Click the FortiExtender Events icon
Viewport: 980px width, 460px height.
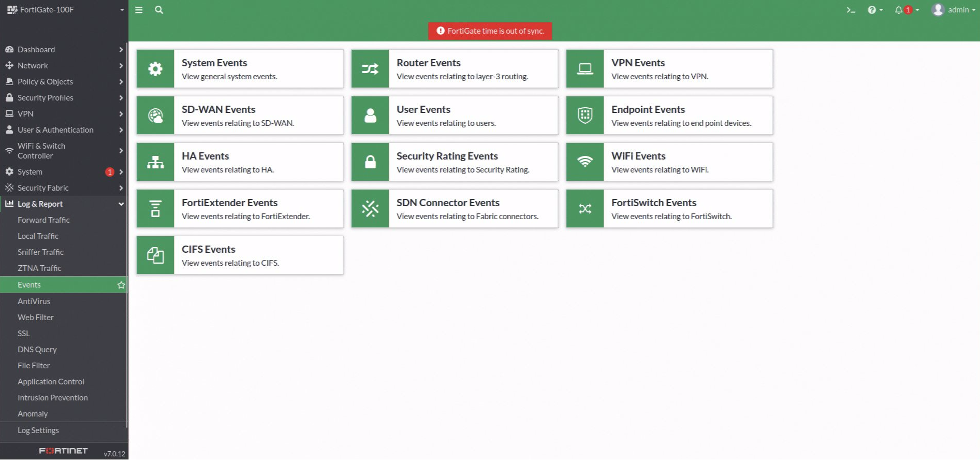[x=155, y=209]
